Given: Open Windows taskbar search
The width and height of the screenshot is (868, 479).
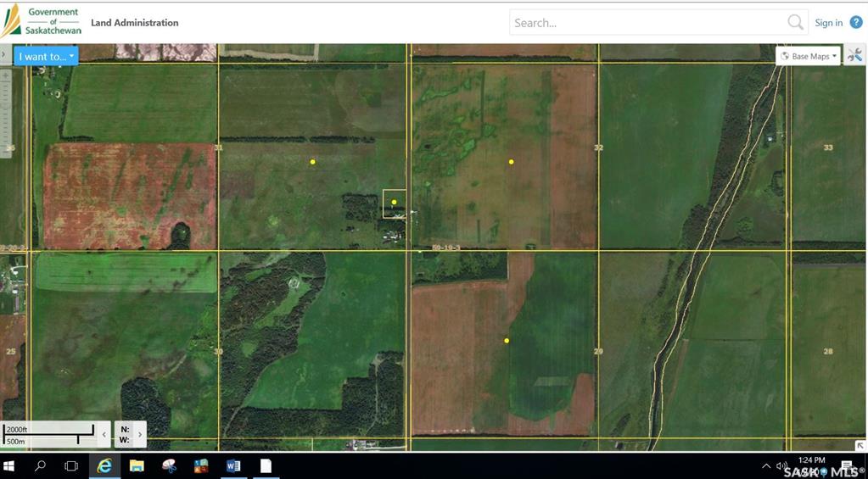Looking at the screenshot, I should 40,465.
